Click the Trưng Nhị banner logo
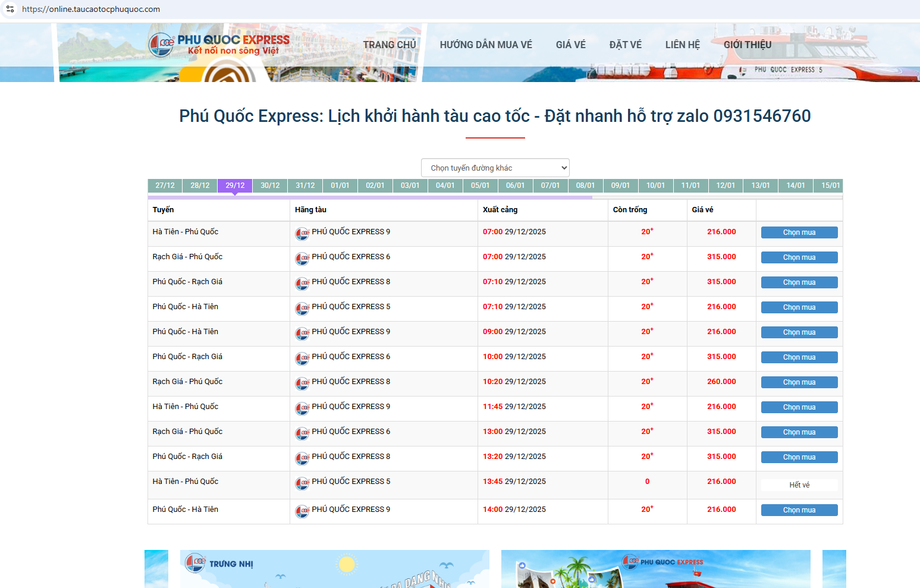Screen dimensions: 920x588 (196, 562)
